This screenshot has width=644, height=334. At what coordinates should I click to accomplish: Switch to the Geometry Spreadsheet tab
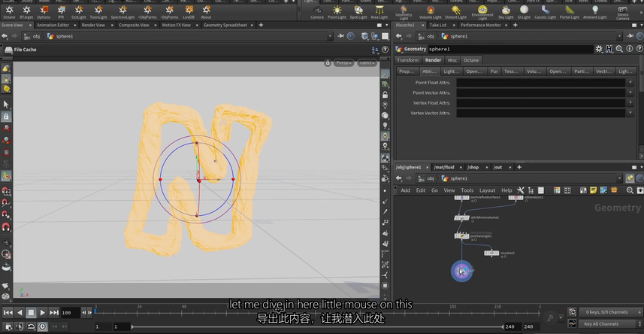[225, 25]
